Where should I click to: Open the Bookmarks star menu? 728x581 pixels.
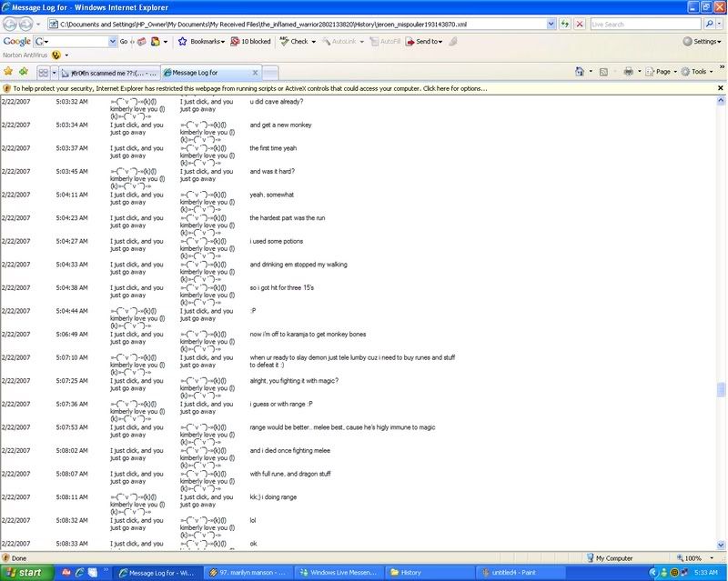[201, 41]
